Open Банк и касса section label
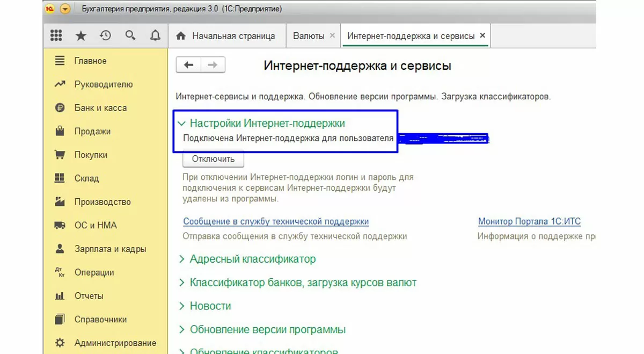Image resolution: width=644 pixels, height=354 pixels. click(x=100, y=108)
